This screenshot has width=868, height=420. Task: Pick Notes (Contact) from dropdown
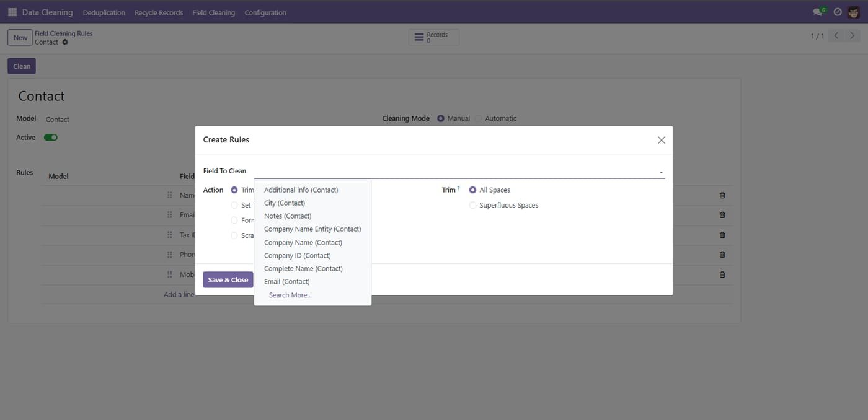coord(312,216)
